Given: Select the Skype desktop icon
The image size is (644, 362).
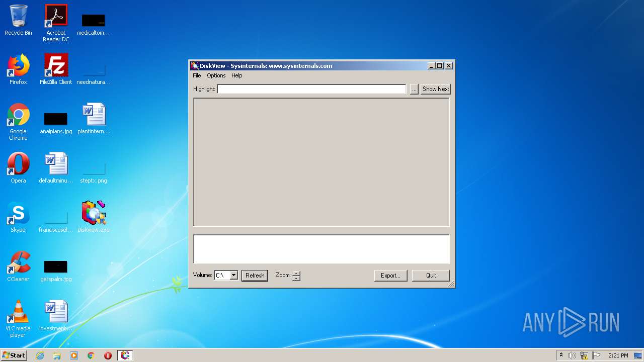Looking at the screenshot, I should click(18, 217).
